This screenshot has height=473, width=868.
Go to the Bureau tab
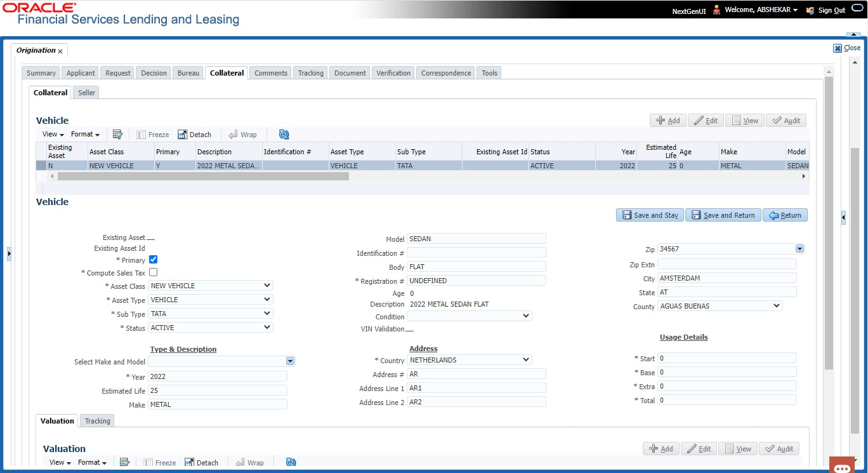click(x=188, y=73)
